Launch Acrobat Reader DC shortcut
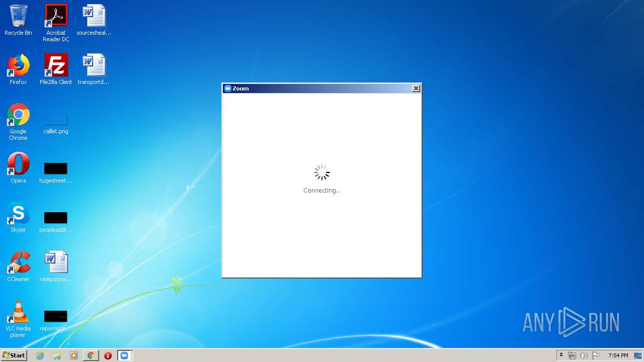This screenshot has height=362, width=644. coord(56,23)
